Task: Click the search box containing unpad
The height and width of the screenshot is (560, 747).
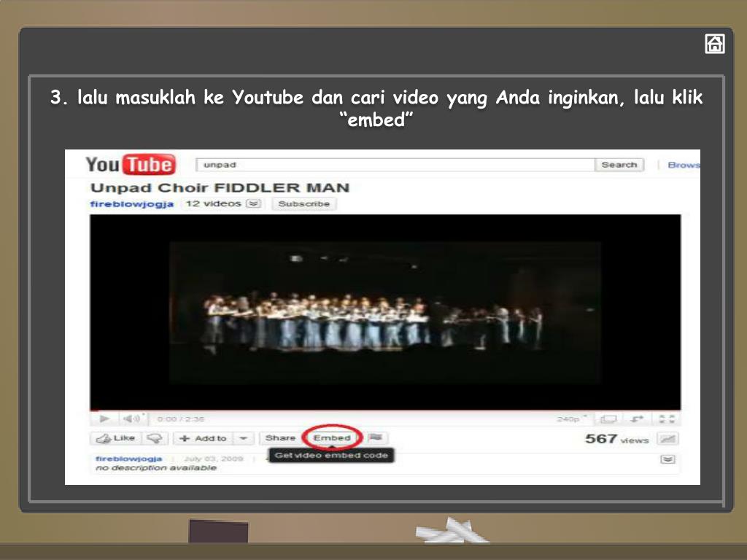Action: tap(395, 165)
